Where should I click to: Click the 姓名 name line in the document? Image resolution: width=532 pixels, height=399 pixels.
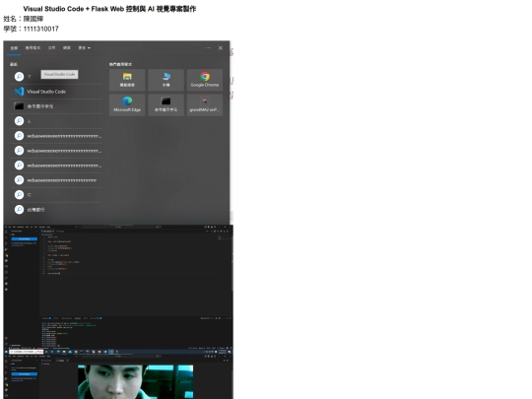coord(24,19)
